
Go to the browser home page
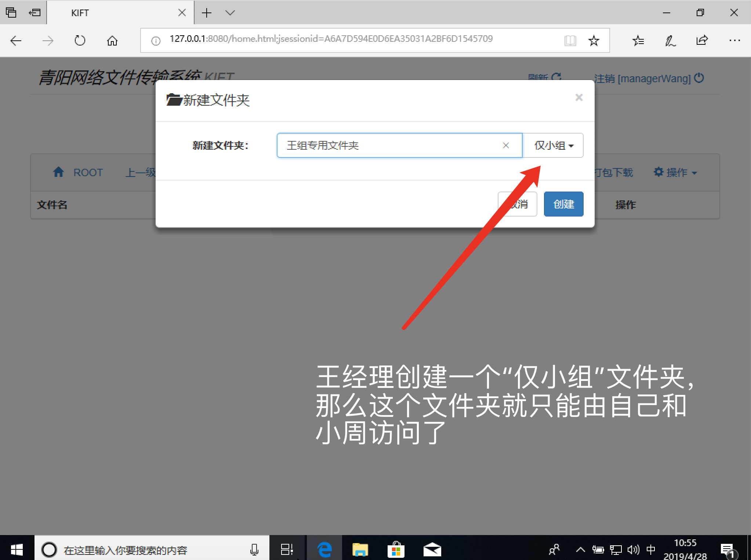(x=112, y=40)
